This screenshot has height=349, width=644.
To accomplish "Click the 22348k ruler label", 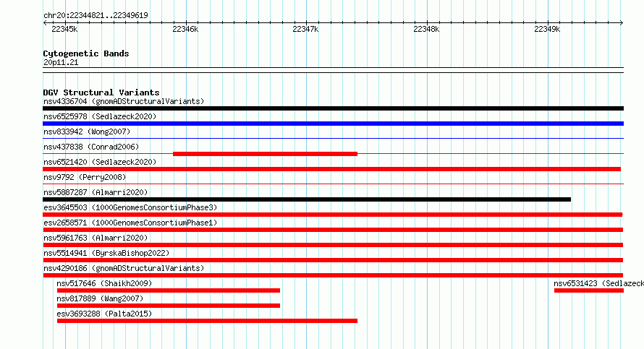I will (x=426, y=29).
